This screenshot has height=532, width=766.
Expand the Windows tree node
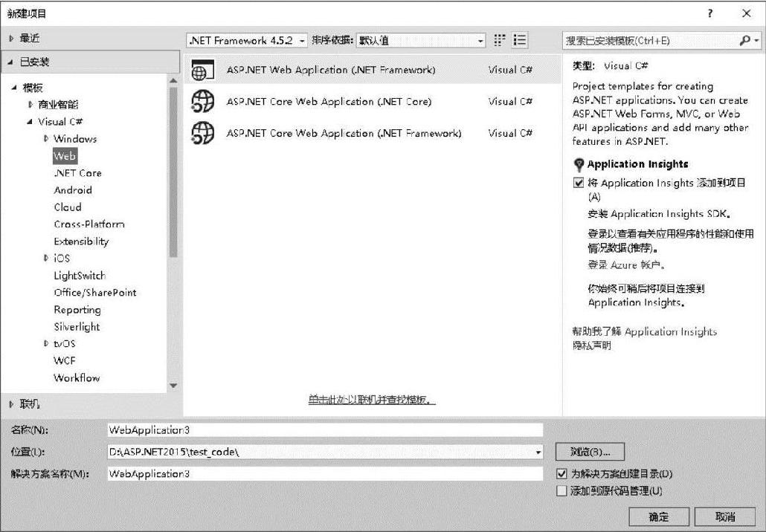(x=46, y=139)
